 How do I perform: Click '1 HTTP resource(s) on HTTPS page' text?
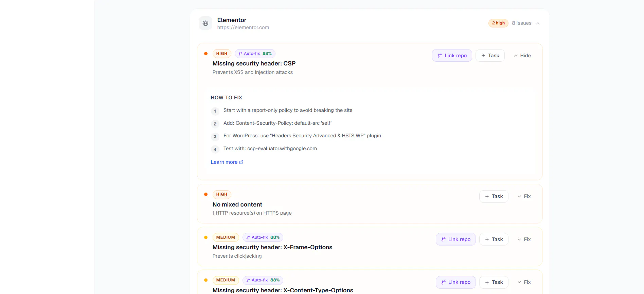pos(252,213)
